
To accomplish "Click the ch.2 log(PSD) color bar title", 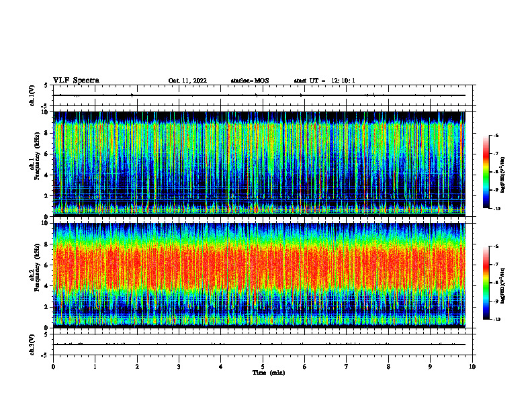I will click(503, 285).
